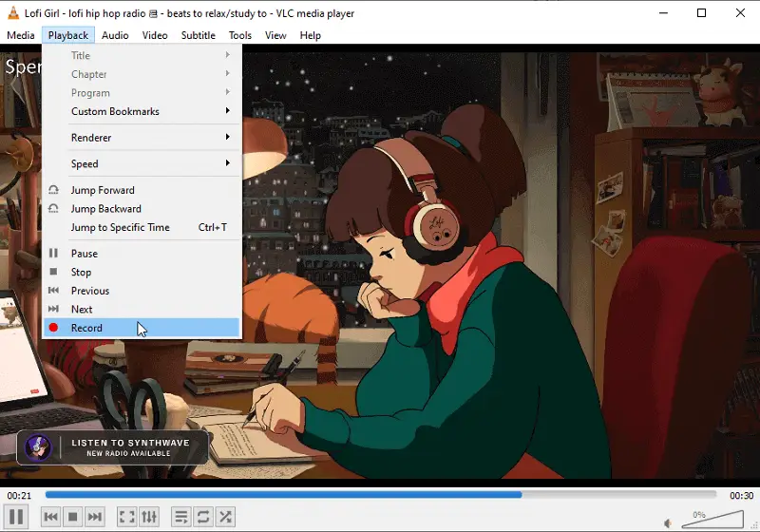Viewport: 760px width, 532px height.
Task: Expand the Custom Bookmarks submenu
Action: 142,111
